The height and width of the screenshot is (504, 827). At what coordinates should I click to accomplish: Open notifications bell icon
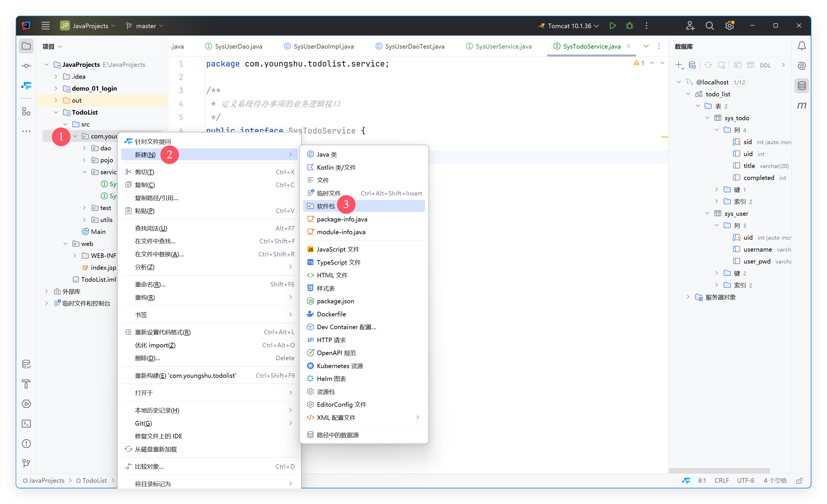(x=801, y=46)
